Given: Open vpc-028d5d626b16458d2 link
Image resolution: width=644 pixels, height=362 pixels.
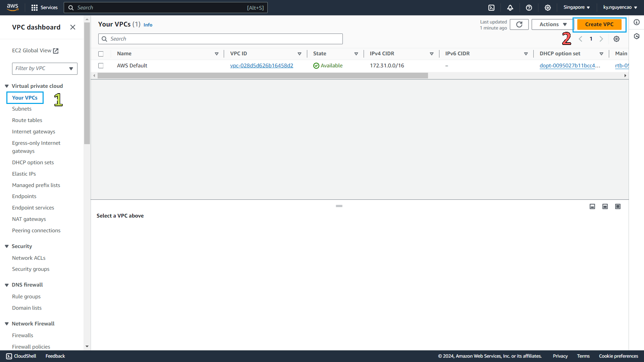Looking at the screenshot, I should tap(262, 66).
